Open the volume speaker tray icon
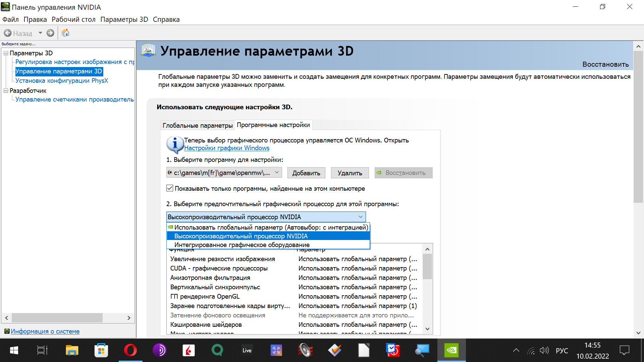 (544, 351)
